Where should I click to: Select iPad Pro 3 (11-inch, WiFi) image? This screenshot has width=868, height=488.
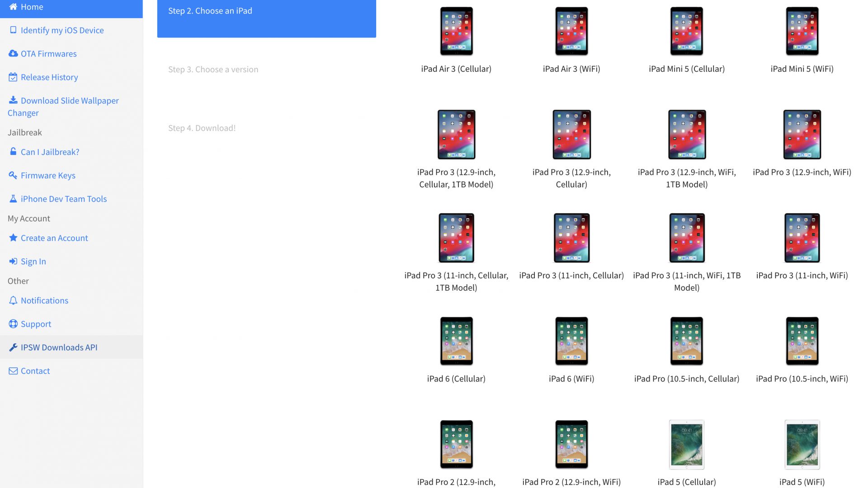[802, 238]
